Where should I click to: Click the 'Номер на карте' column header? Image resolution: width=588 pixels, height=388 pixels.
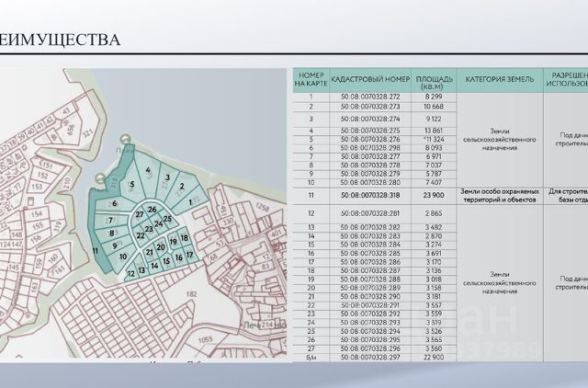click(x=311, y=80)
